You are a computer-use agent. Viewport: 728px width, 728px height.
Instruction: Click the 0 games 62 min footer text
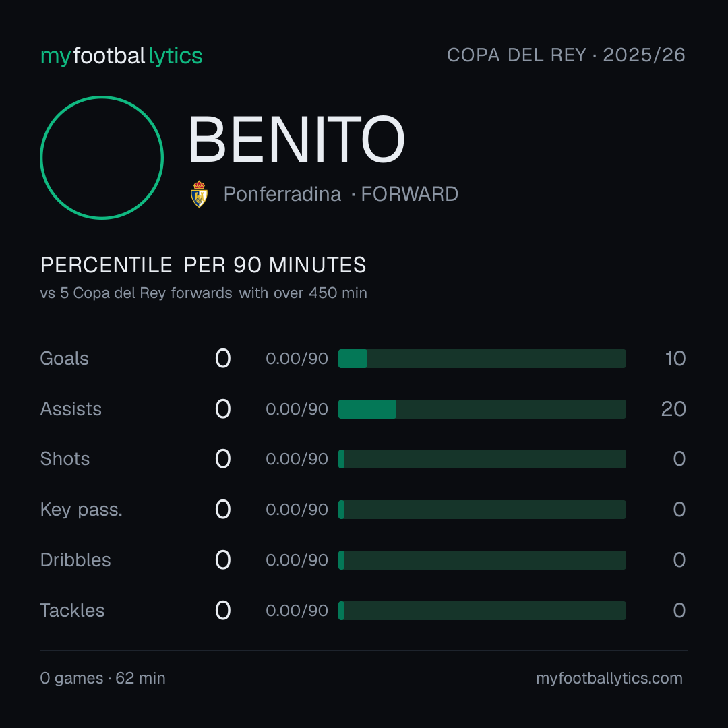(x=102, y=678)
